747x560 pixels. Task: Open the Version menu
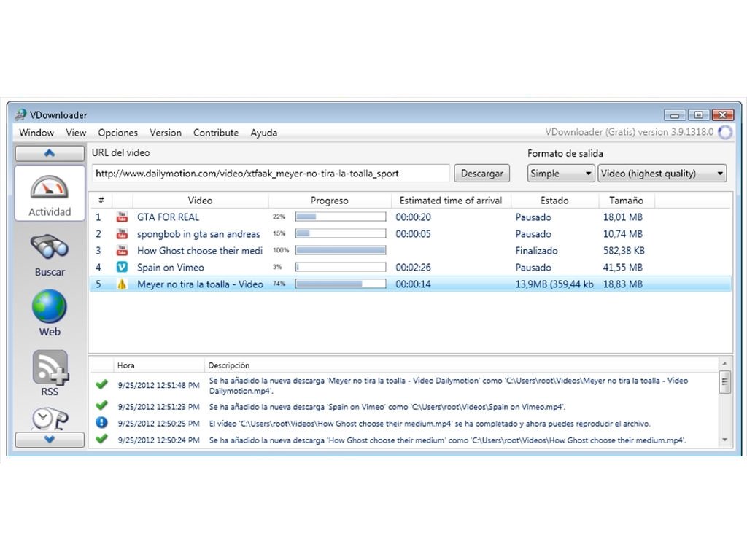point(166,133)
